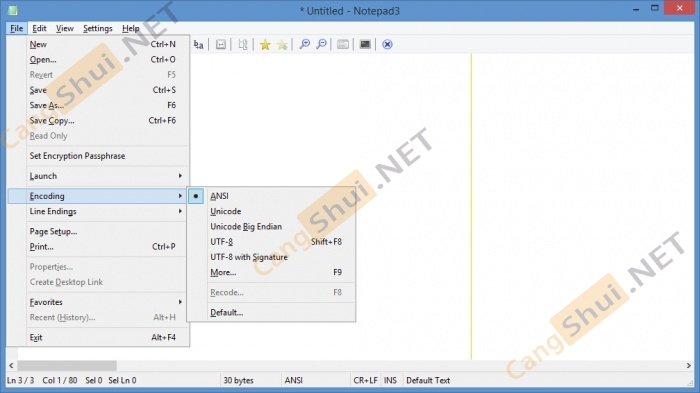Viewport: 700px width, 393px height.
Task: Click the CR+LF status bar indicator
Action: pos(365,380)
